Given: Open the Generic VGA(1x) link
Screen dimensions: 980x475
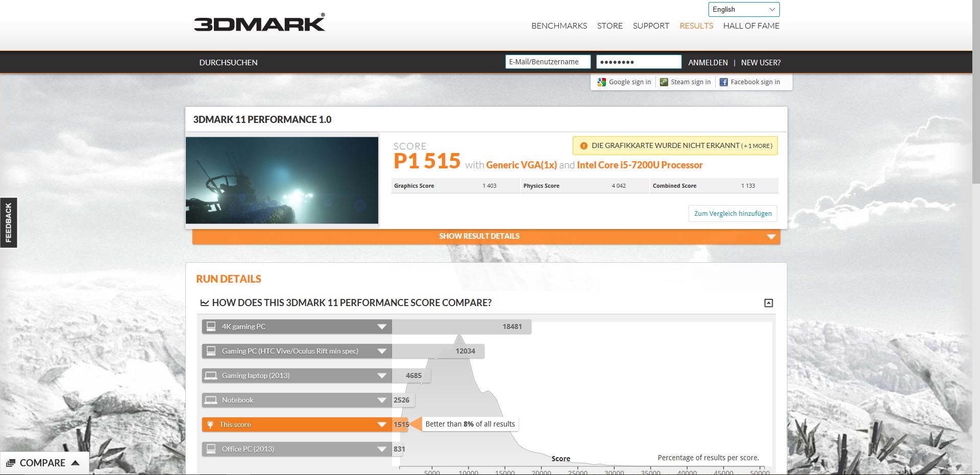Looking at the screenshot, I should 521,165.
